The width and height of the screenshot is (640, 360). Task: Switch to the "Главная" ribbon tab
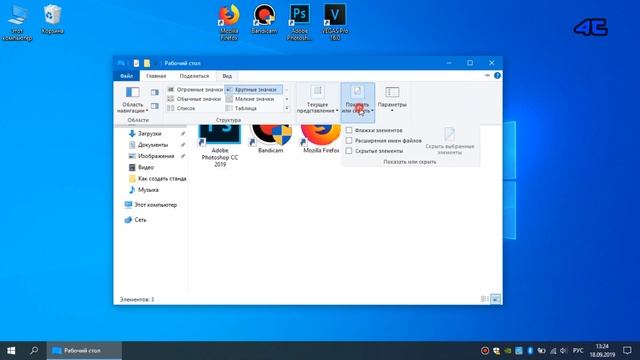tap(156, 76)
